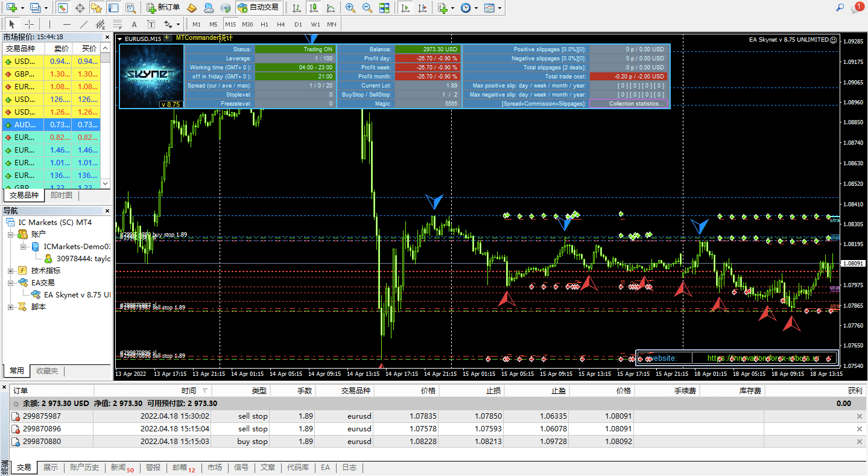Click the Trading ON green status field
The height and width of the screenshot is (476, 868).
[x=294, y=49]
